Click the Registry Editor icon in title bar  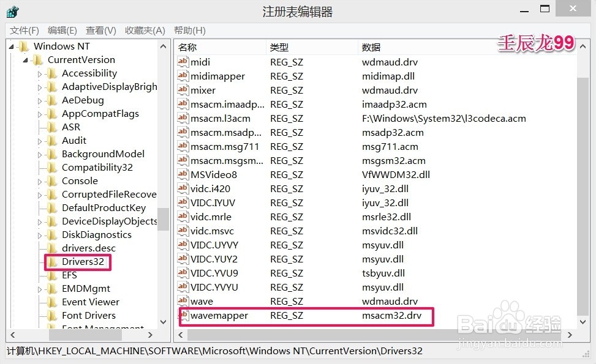pos(12,11)
